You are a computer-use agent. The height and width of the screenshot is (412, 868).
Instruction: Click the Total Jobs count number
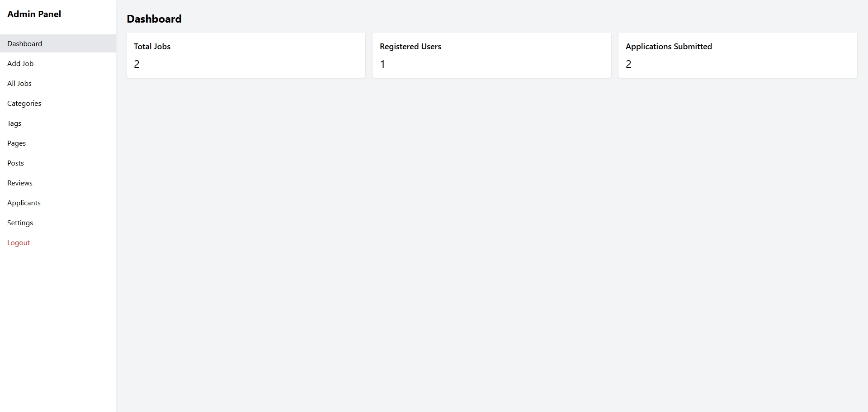(x=137, y=64)
